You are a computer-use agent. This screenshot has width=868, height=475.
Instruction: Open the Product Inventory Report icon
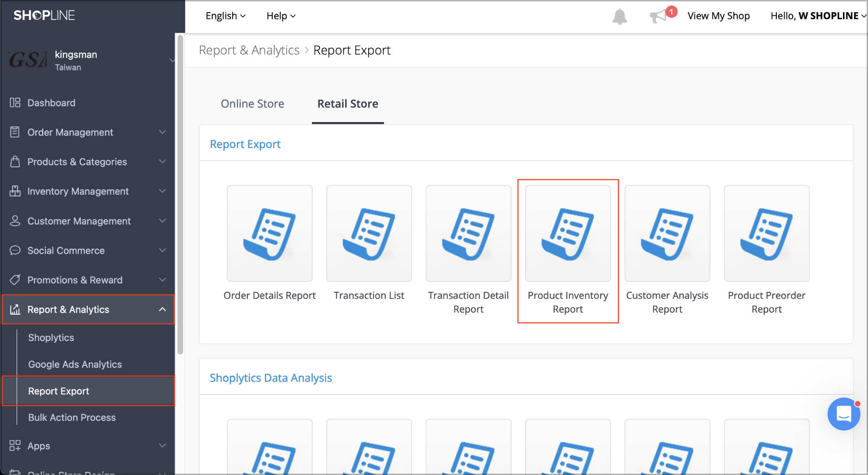[x=568, y=233]
